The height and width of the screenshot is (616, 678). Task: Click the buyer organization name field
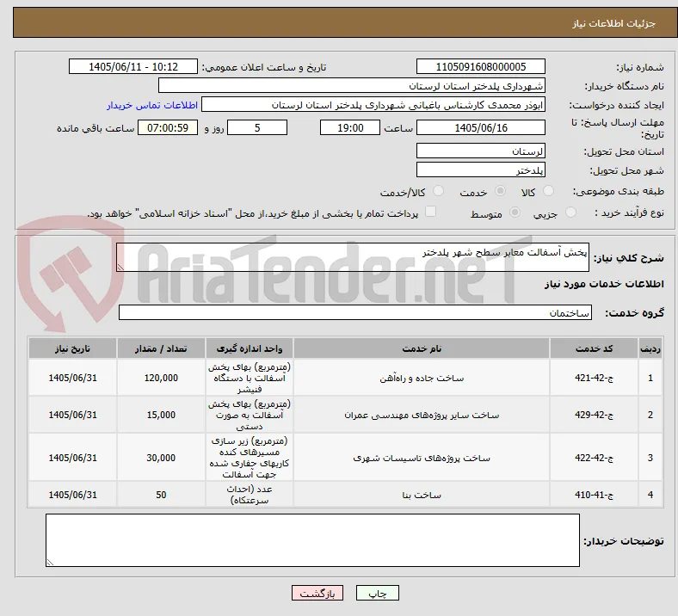(352, 85)
